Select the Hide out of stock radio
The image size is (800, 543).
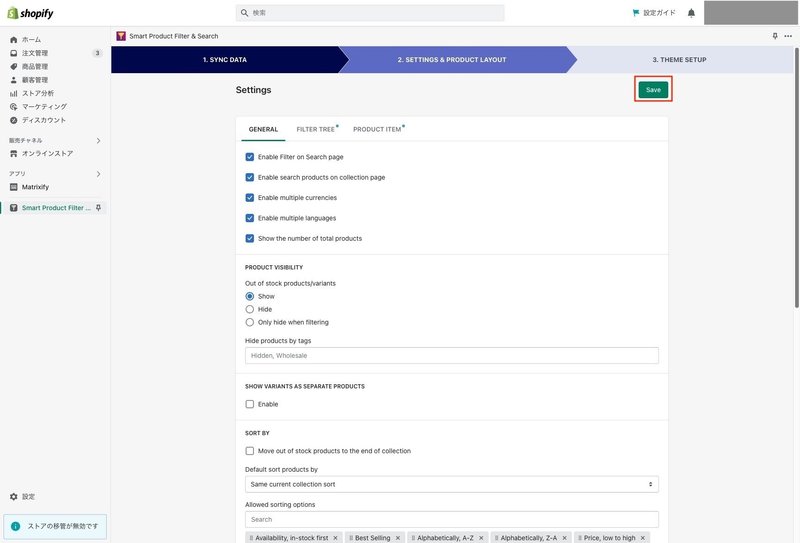point(249,309)
